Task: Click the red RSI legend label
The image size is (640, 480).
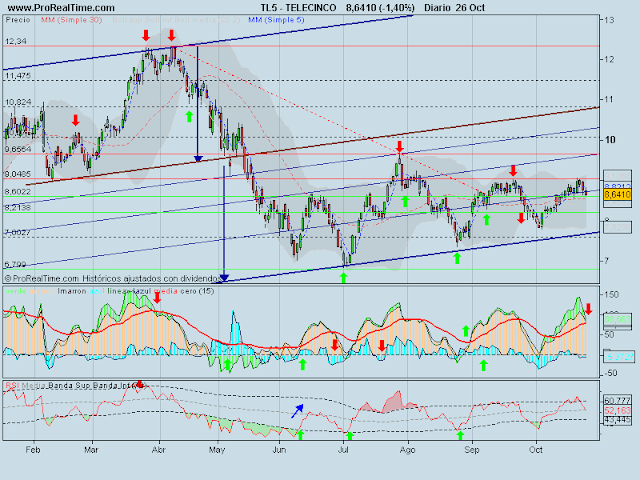Action: pyautogui.click(x=12, y=385)
